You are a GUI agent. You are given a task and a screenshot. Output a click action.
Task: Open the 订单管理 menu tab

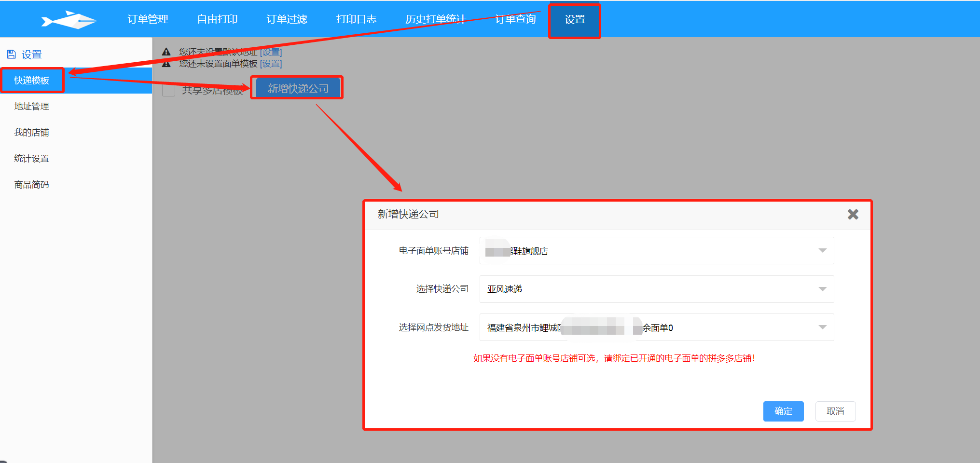(x=148, y=19)
